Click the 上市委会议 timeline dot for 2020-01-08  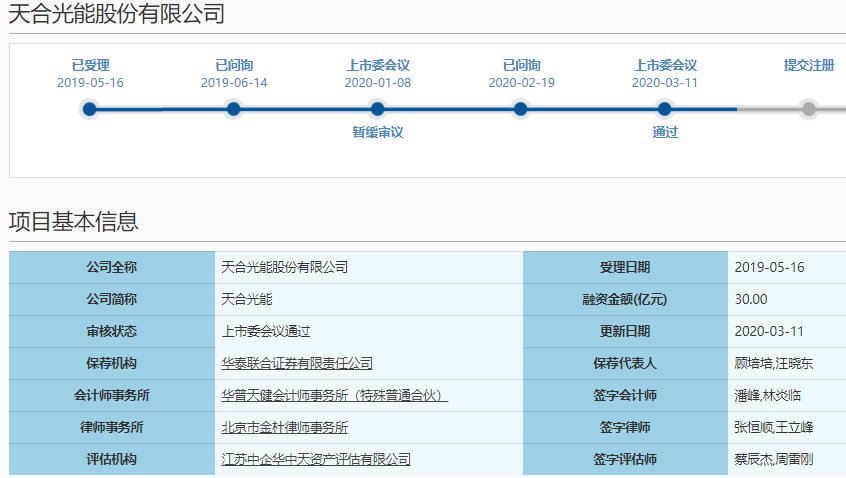tap(377, 109)
